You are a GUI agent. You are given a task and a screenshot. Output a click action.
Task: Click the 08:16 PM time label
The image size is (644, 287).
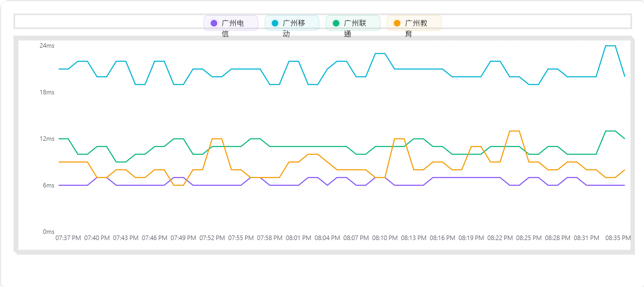(442, 238)
